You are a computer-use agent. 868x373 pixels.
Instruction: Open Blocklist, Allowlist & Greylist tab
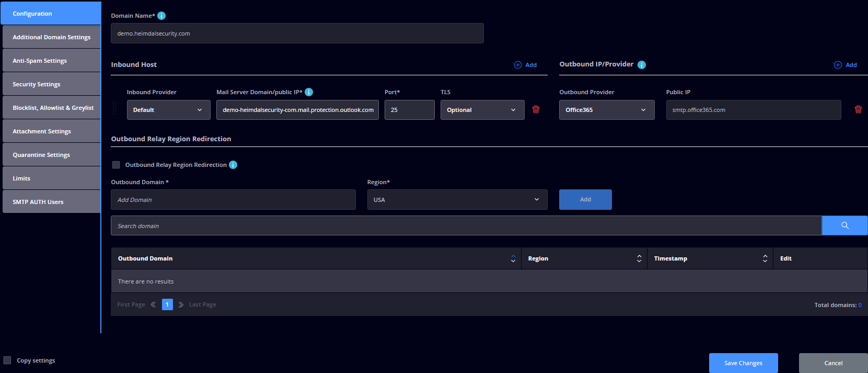[51, 108]
